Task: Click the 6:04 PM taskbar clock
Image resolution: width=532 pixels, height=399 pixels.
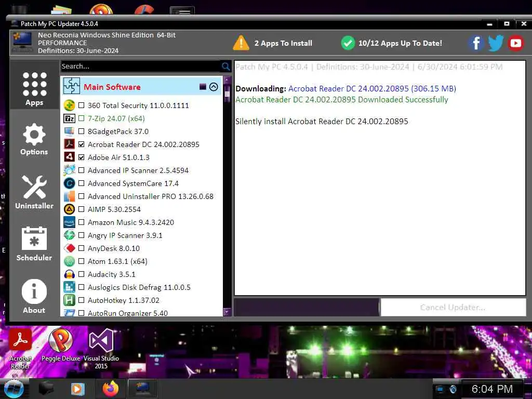Action: point(492,389)
